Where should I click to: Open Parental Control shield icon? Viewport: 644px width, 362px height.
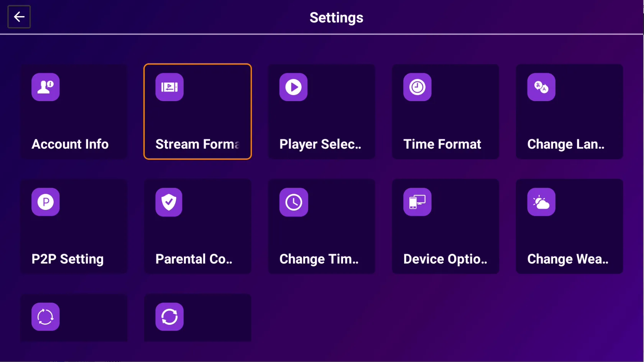pos(169,202)
